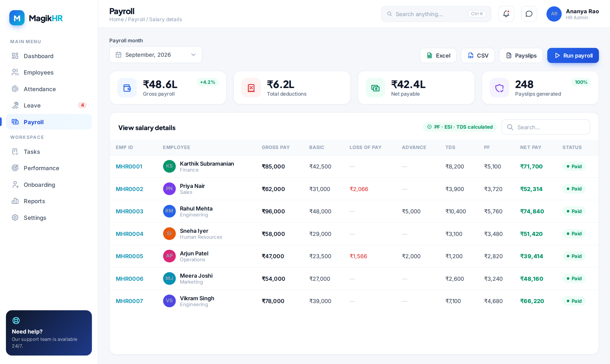Click Meera Joshi's MJ avatar
The image size is (610, 364).
tap(169, 279)
